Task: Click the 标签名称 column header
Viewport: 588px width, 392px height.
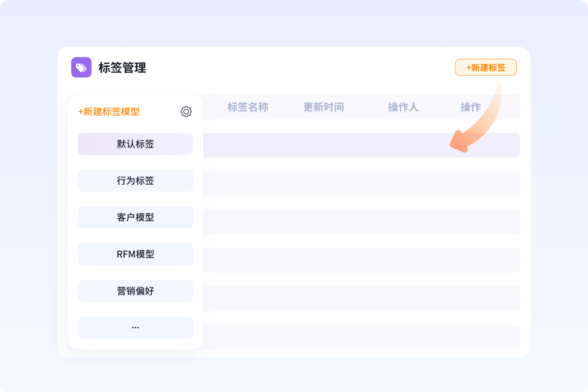Action: tap(247, 107)
